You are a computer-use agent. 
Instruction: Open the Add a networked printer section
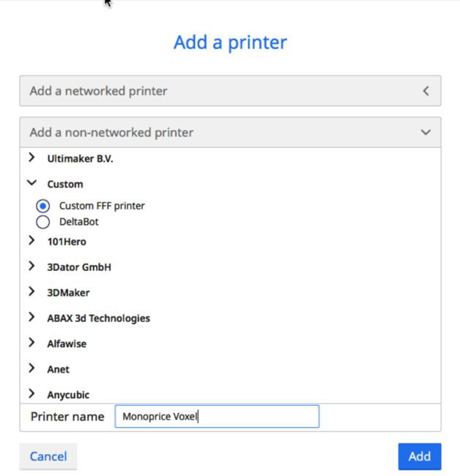point(230,92)
